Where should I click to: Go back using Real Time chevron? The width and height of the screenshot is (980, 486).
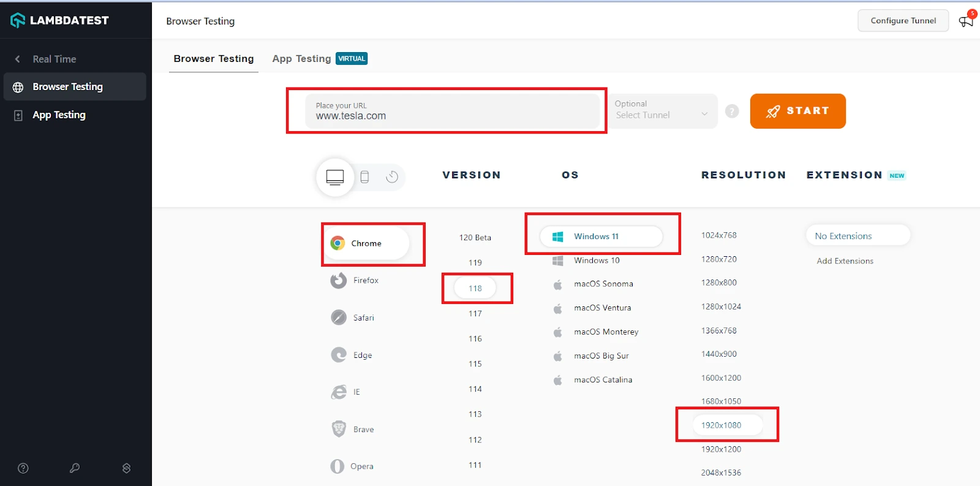point(18,59)
